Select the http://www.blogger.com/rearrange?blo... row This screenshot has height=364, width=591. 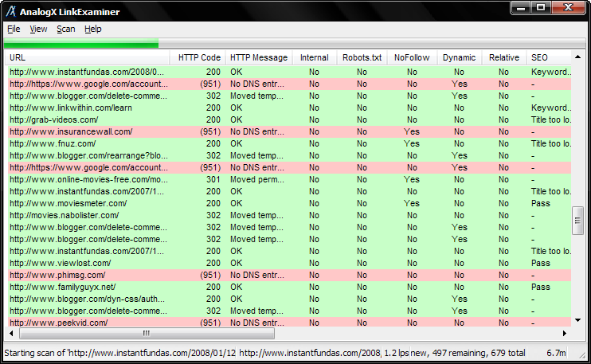tap(289, 155)
